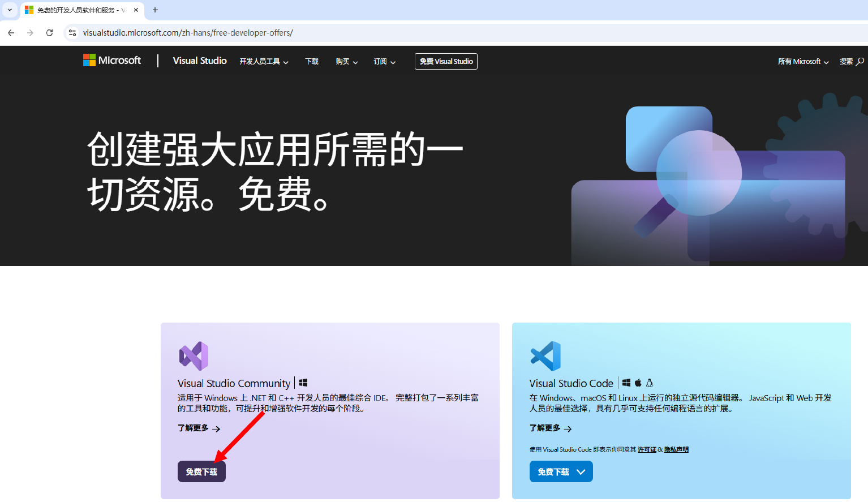Click the Visual Studio Community purple logo

click(193, 356)
